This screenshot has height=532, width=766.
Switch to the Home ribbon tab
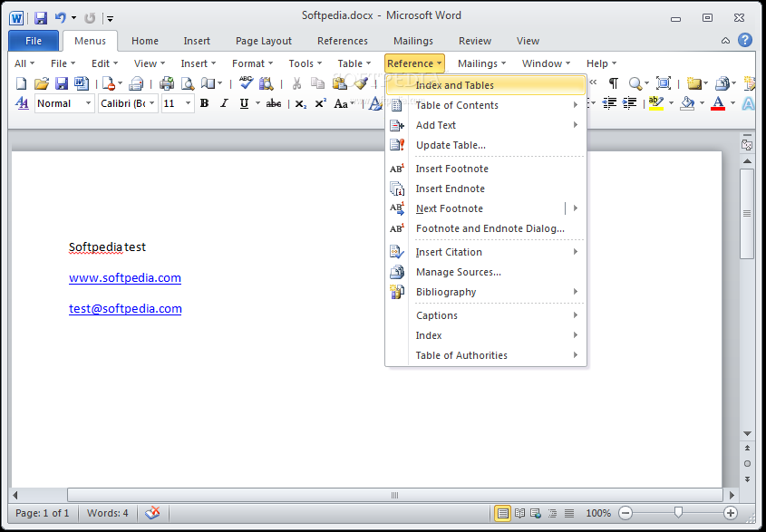[145, 41]
